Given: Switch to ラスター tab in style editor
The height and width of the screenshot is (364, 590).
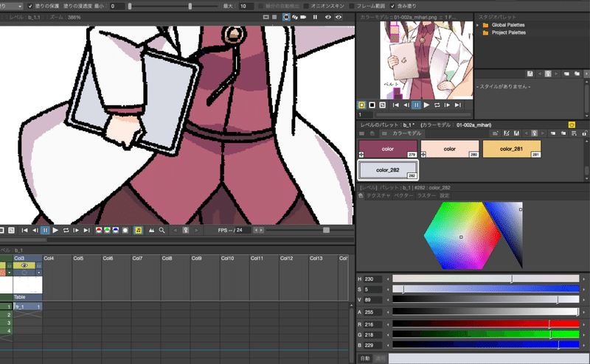Looking at the screenshot, I should pos(426,195).
